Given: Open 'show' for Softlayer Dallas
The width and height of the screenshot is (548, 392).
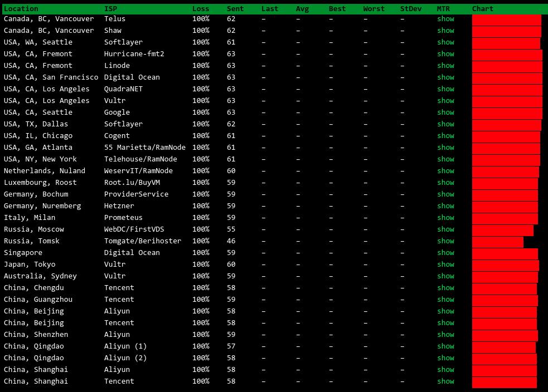Looking at the screenshot, I should point(445,124).
